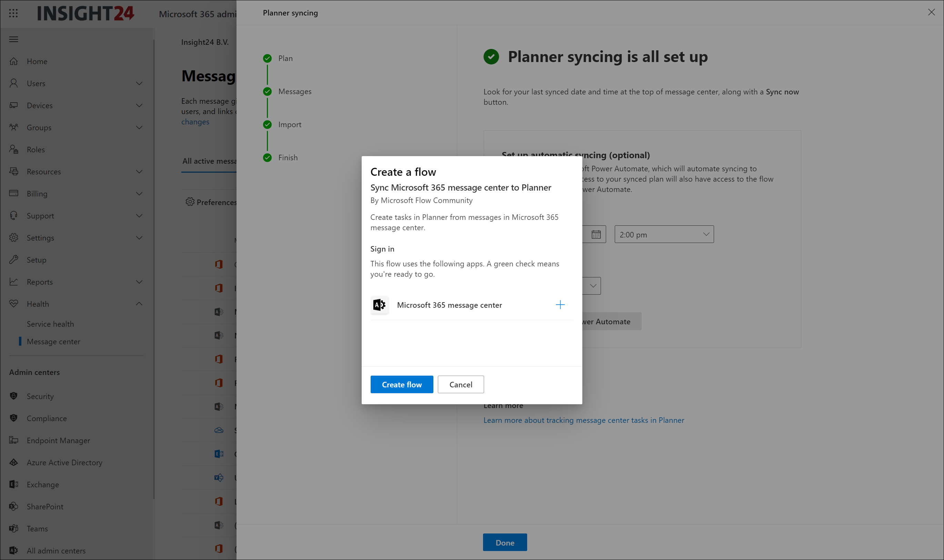Viewport: 944px width, 560px height.
Task: Expand the Devices menu chevron
Action: tap(139, 105)
